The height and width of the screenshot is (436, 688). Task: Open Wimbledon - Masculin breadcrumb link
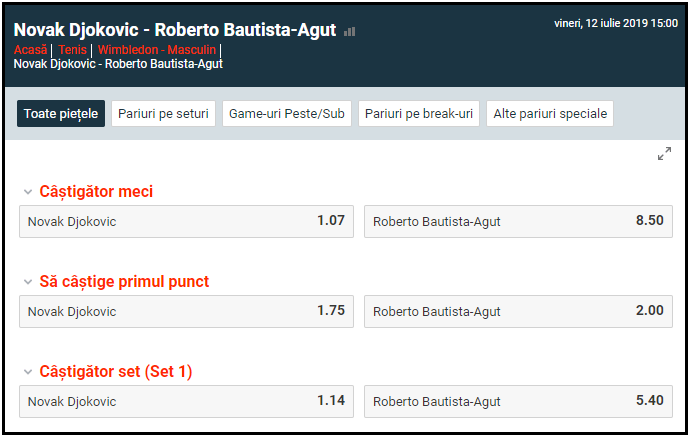pos(157,49)
